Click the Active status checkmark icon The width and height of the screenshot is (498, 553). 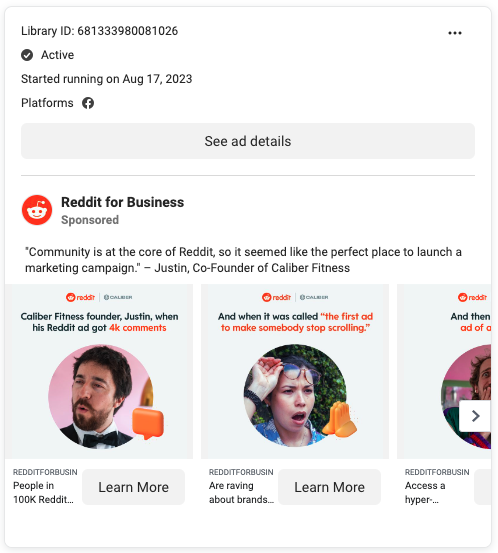[27, 55]
